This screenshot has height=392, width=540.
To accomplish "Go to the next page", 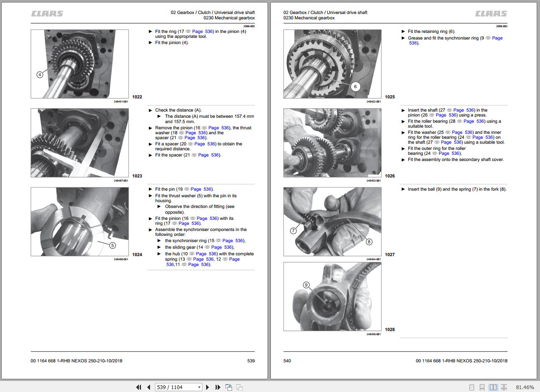I will coord(207,387).
